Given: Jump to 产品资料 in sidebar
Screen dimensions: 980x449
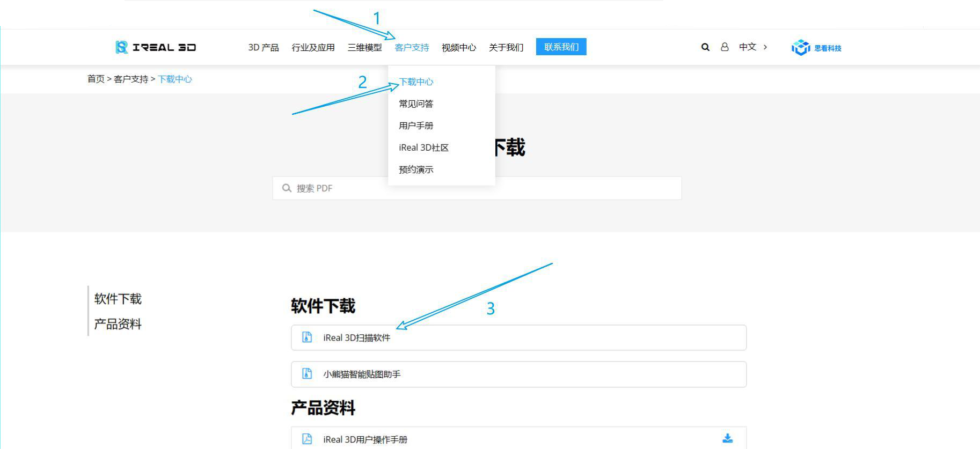Looking at the screenshot, I should click(x=118, y=324).
